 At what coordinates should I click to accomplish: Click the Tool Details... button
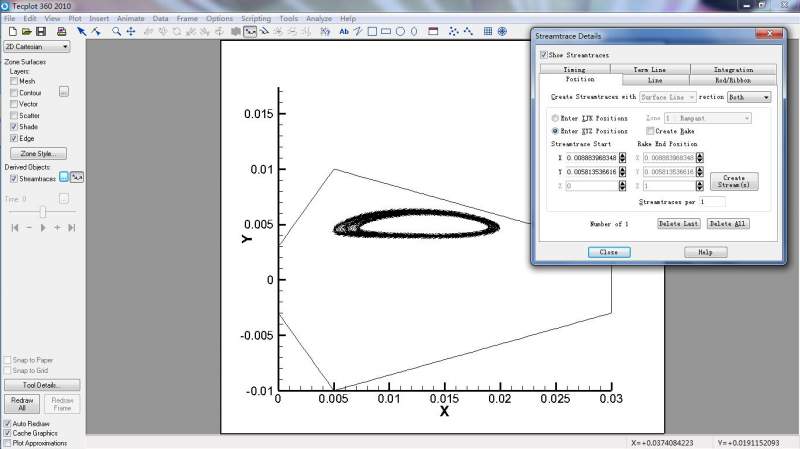42,385
